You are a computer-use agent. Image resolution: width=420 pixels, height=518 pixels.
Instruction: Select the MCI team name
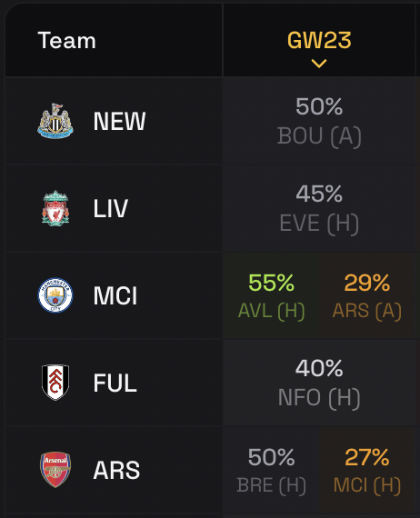pos(115,295)
